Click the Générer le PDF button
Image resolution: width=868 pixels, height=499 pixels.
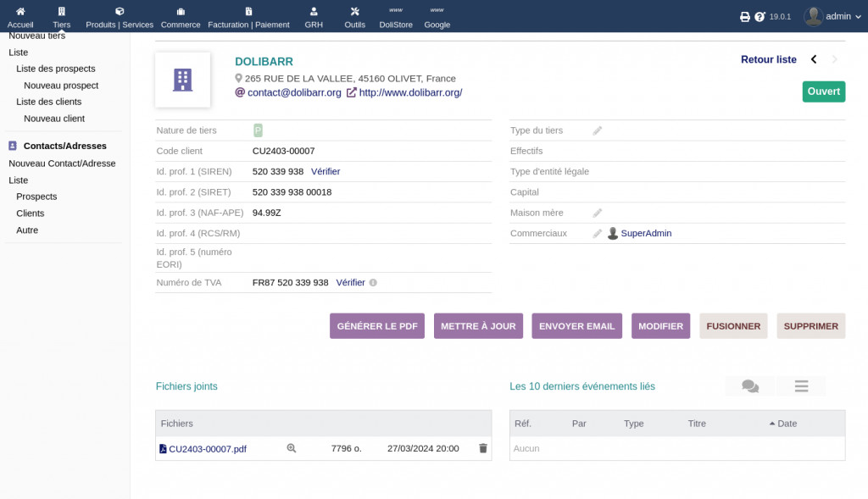tap(377, 326)
